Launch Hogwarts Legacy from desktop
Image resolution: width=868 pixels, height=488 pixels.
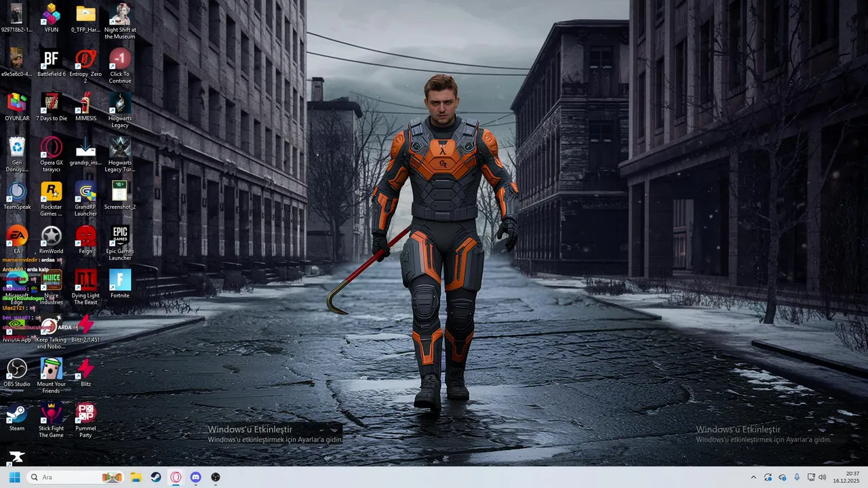tap(120, 110)
